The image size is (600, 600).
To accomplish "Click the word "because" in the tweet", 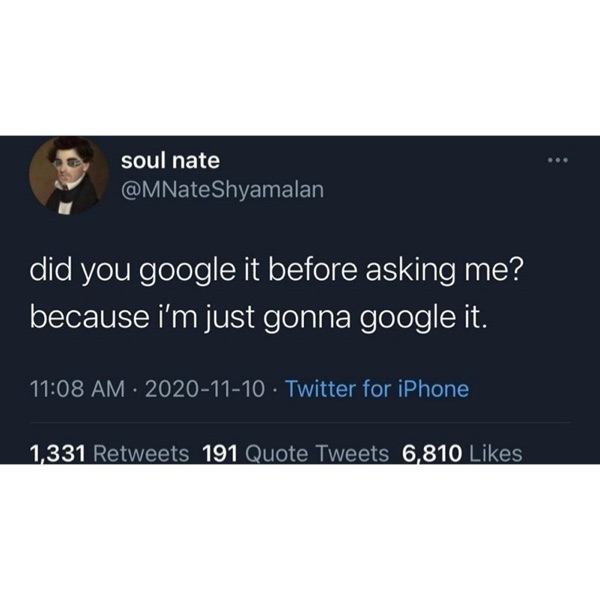I will (x=87, y=317).
